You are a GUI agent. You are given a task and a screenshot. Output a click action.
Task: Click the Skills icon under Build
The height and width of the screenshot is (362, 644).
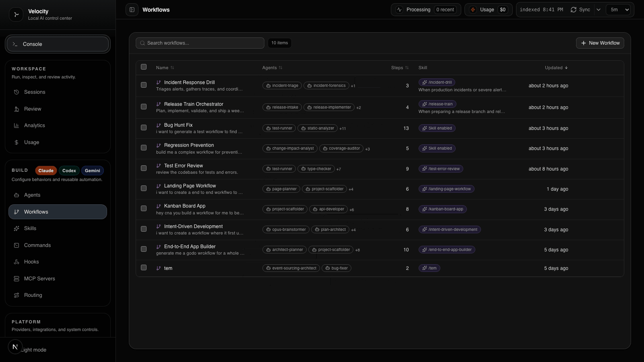pyautogui.click(x=16, y=228)
